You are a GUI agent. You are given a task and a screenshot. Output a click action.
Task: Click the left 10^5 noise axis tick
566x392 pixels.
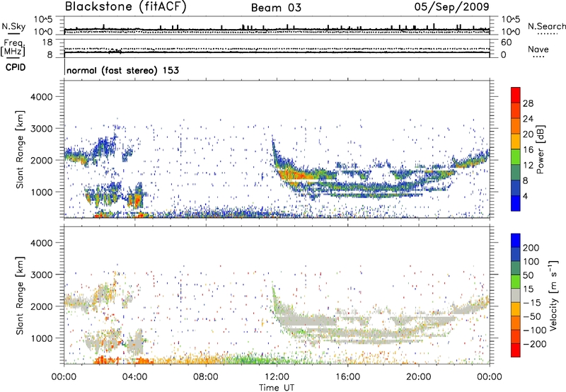[x=43, y=19]
